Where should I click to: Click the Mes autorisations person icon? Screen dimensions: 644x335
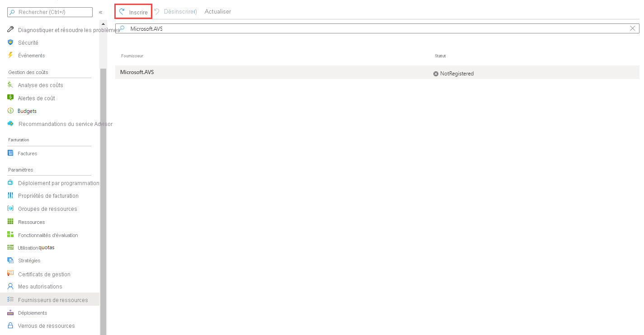11,286
